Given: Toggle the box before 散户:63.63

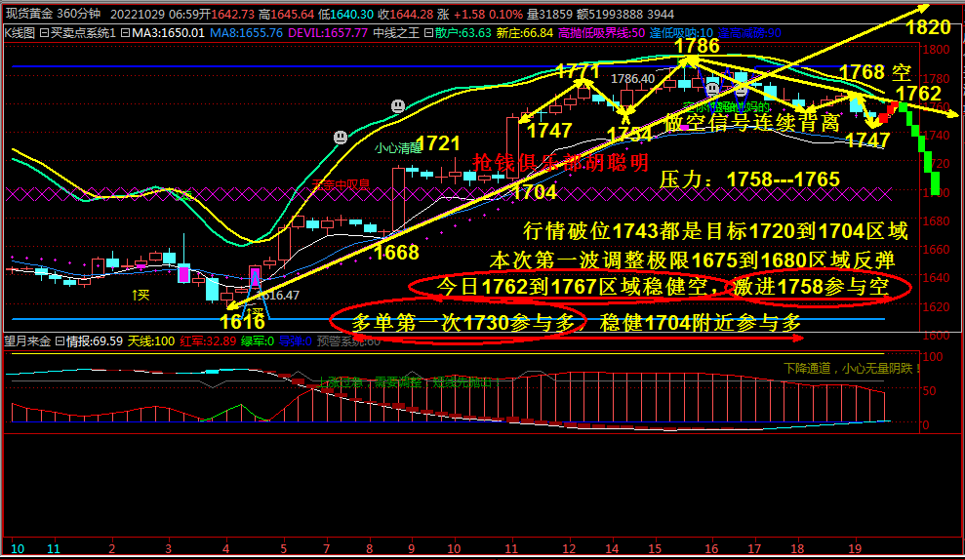Looking at the screenshot, I should (x=428, y=32).
